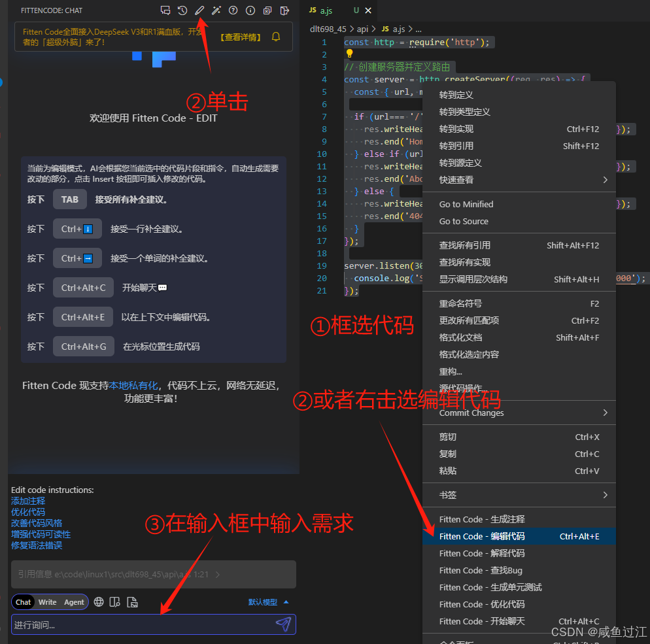Viewport: 650px width, 644px height.
Task: Click the 【查看详情】 link
Action: tap(241, 37)
